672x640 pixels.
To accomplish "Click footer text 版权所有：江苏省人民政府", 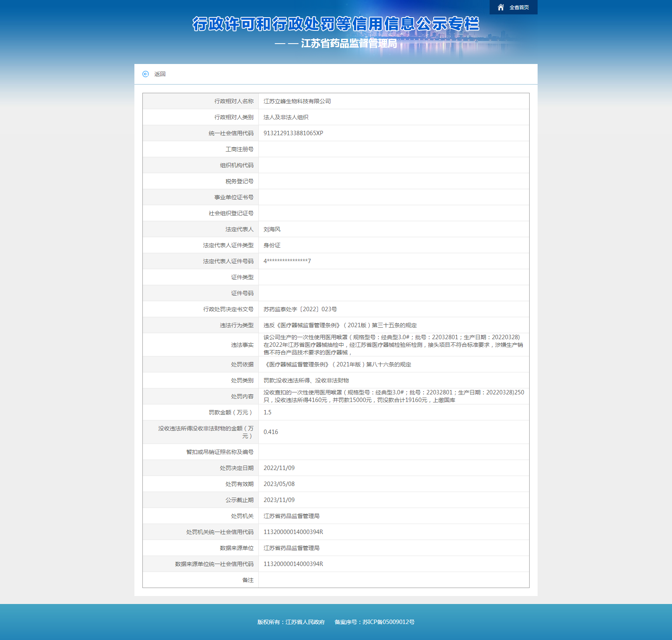I will (292, 622).
